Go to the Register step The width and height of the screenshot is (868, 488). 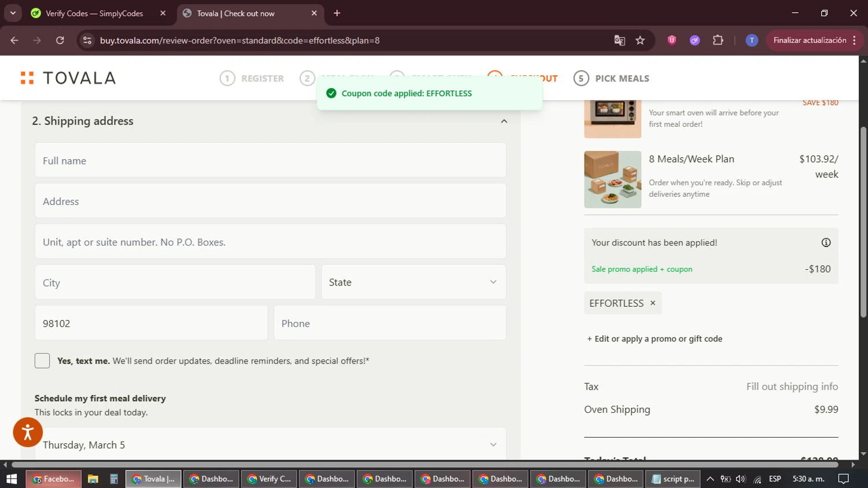pos(252,78)
